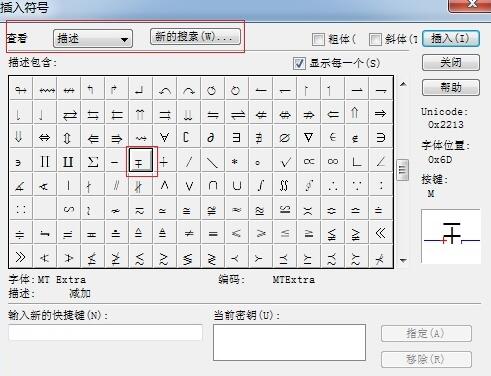Click the 新的搜索(W)... button
The height and width of the screenshot is (376, 491).
pos(195,36)
